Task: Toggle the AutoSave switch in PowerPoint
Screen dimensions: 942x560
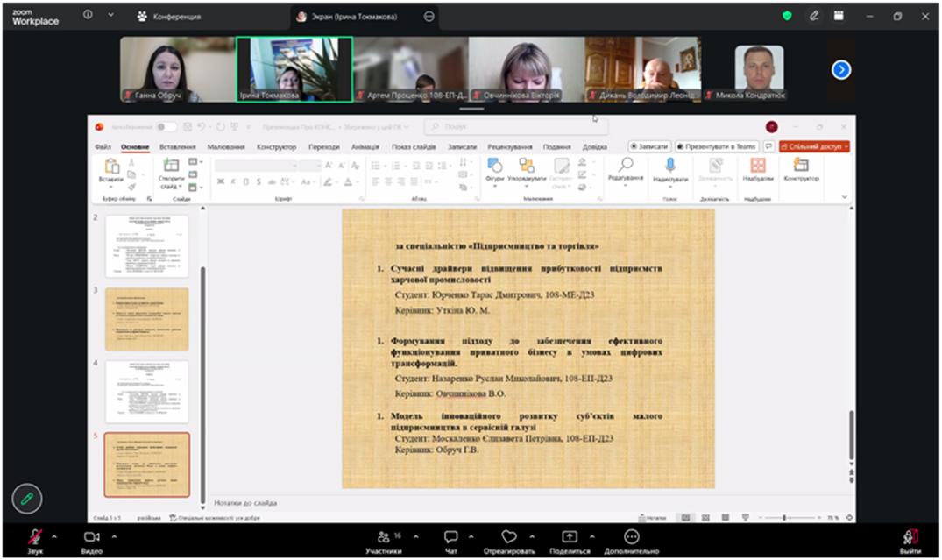Action: 166,127
